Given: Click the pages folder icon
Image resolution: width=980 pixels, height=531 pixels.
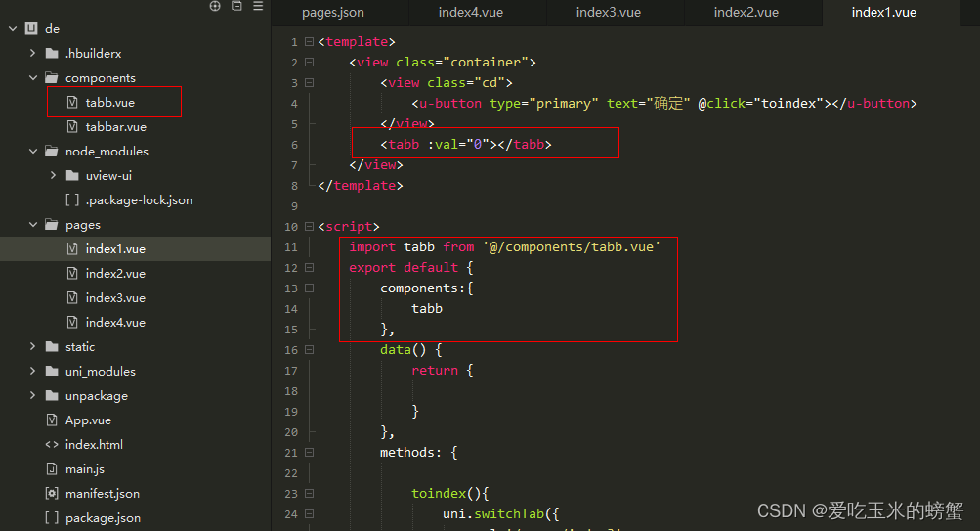Looking at the screenshot, I should [x=52, y=225].
